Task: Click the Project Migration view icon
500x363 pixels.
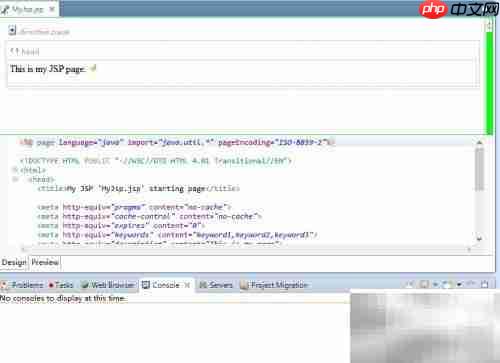Action: 244,285
